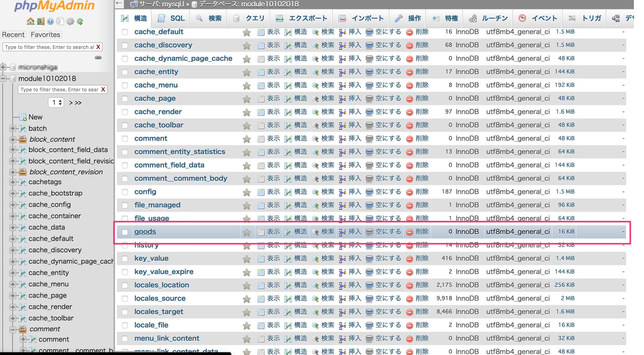Image resolution: width=644 pixels, height=355 pixels.
Task: Switch to the 操作 tab
Action: 408,18
